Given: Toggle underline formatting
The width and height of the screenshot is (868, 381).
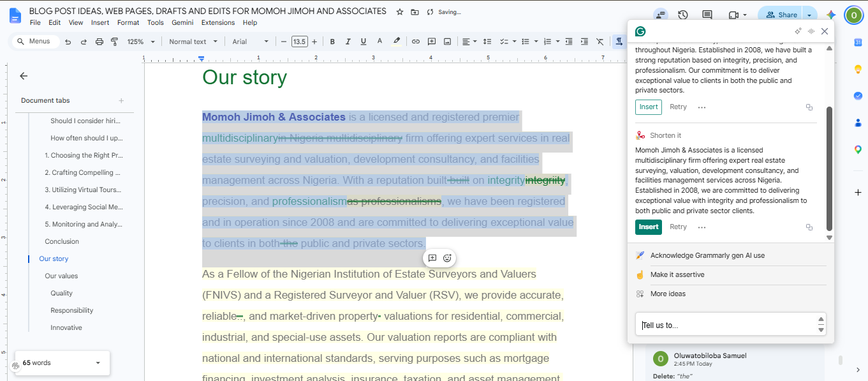Looking at the screenshot, I should [364, 41].
